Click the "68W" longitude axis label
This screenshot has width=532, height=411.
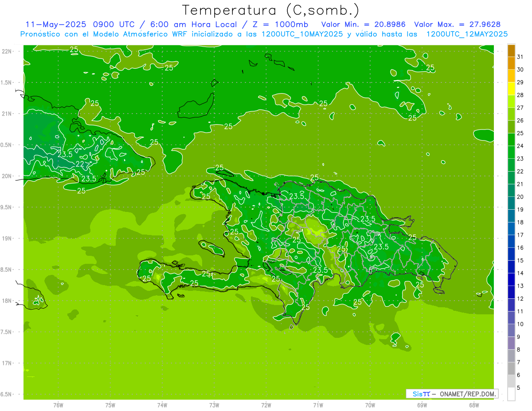[x=474, y=405]
